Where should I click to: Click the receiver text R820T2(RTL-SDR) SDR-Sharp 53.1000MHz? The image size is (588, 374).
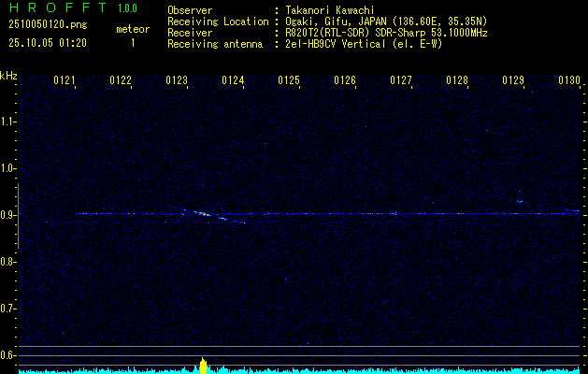click(386, 33)
